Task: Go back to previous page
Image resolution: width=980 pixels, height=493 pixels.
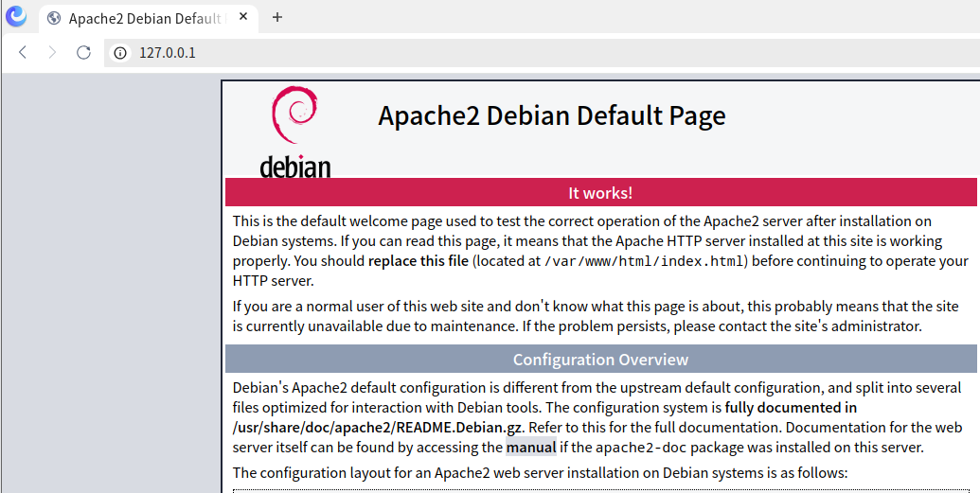Action: pos(23,52)
